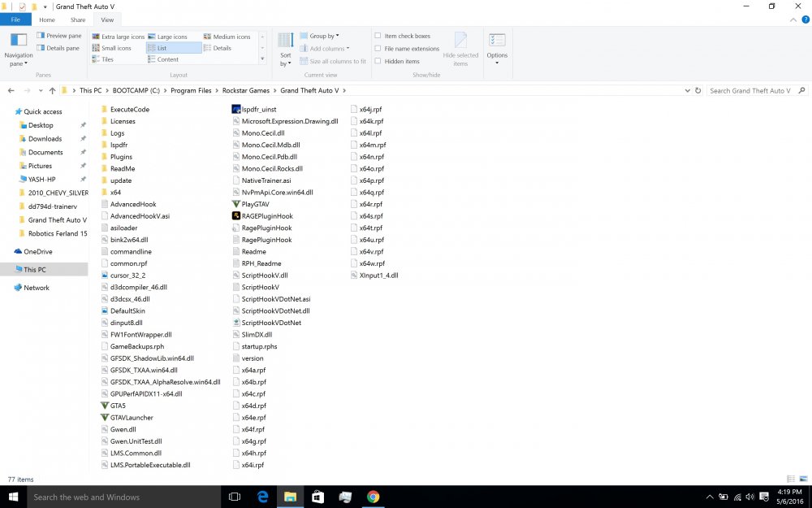Switch to Details layout
Image resolution: width=812 pixels, height=508 pixels.
click(x=218, y=48)
